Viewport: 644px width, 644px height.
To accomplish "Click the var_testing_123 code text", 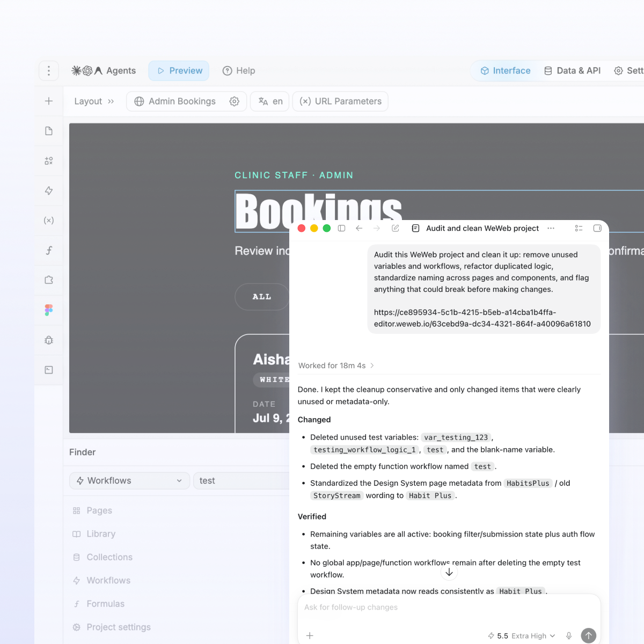I will pos(456,437).
